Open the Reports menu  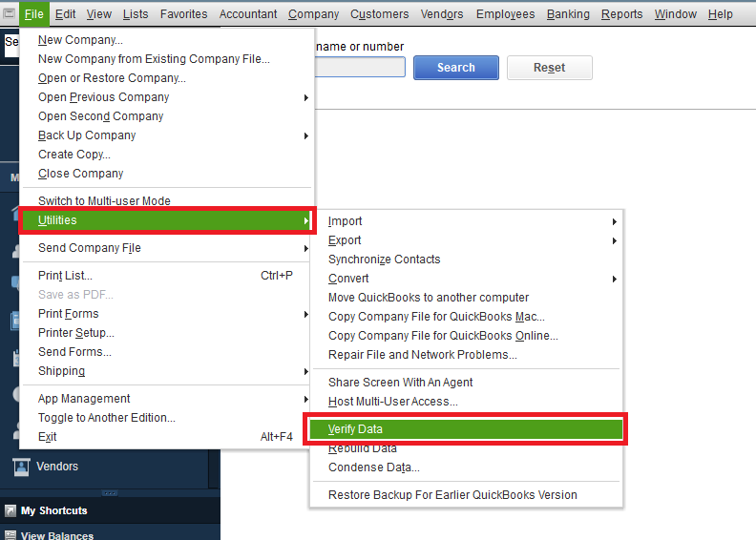[622, 14]
